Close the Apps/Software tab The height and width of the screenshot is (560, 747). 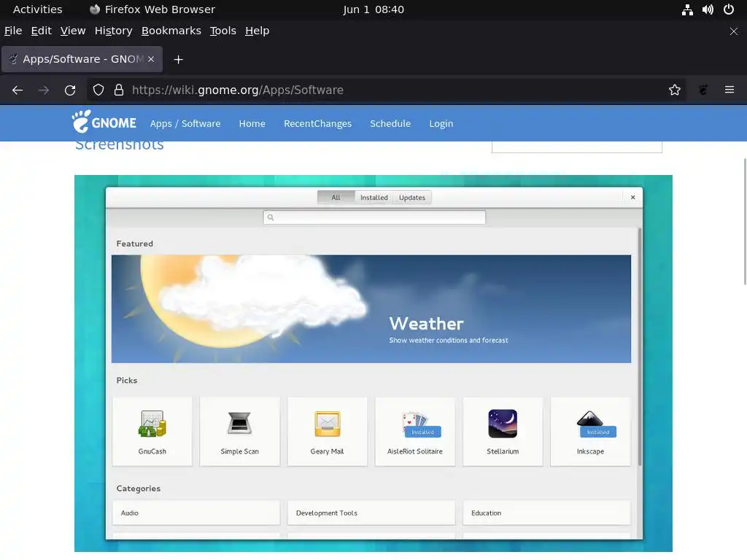point(151,59)
